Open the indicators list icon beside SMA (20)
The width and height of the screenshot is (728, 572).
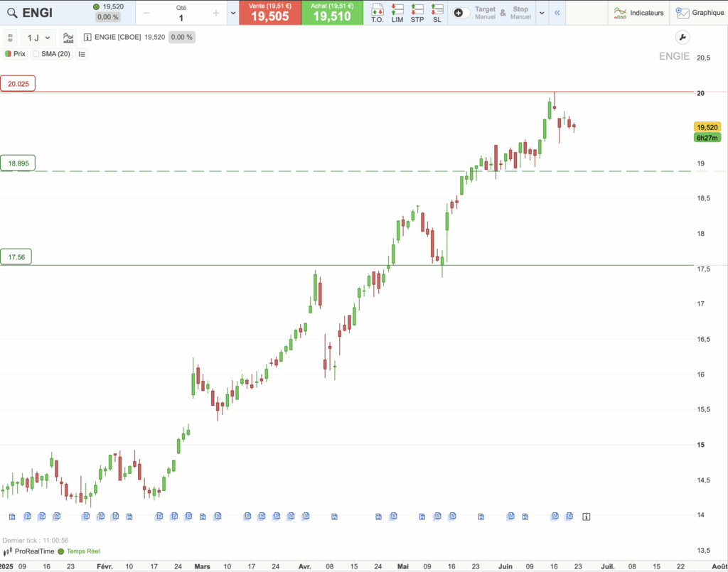click(x=82, y=54)
